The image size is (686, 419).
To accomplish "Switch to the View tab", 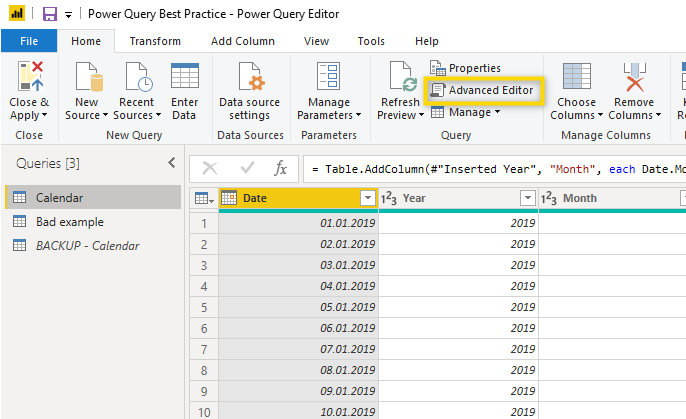I will 316,41.
